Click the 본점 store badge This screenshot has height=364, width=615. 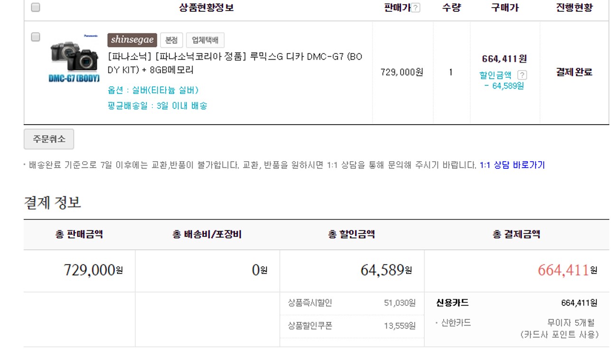[x=171, y=40]
